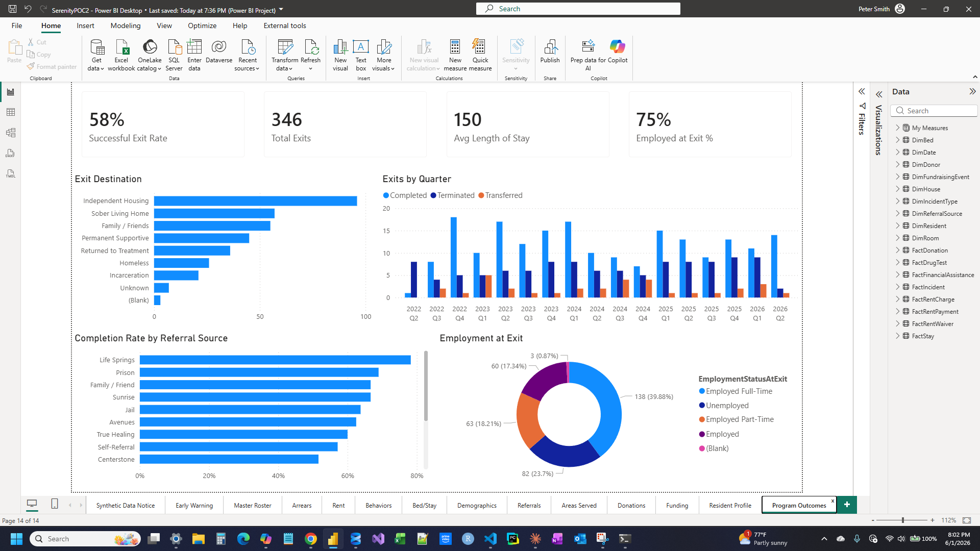Open the Resident Profile page tab
The image size is (980, 551).
tap(730, 506)
